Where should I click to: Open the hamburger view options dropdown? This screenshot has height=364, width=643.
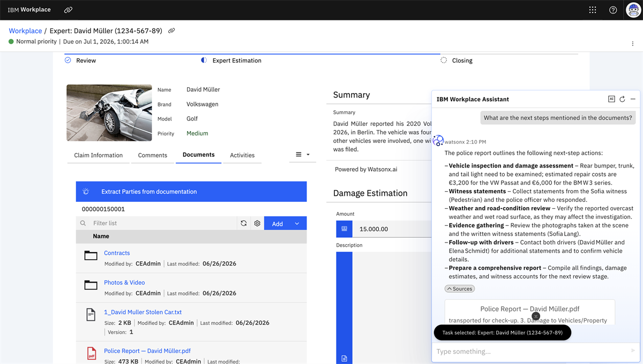[x=303, y=155]
